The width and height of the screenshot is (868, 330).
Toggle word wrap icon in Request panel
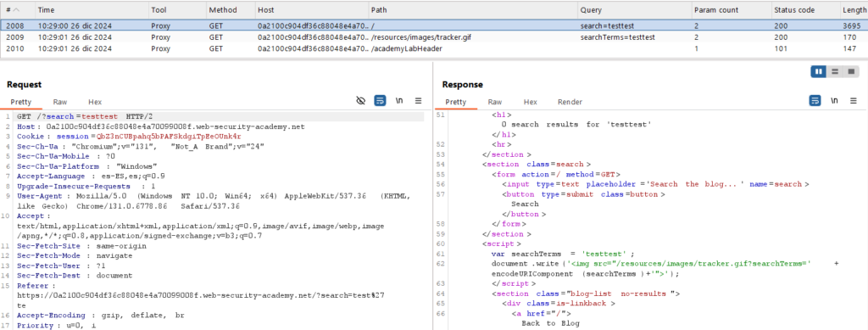[x=380, y=101]
